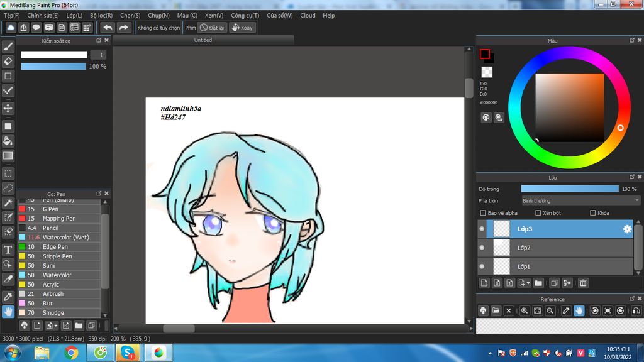
Task: Select the rectangular selection tool
Action: (x=8, y=173)
